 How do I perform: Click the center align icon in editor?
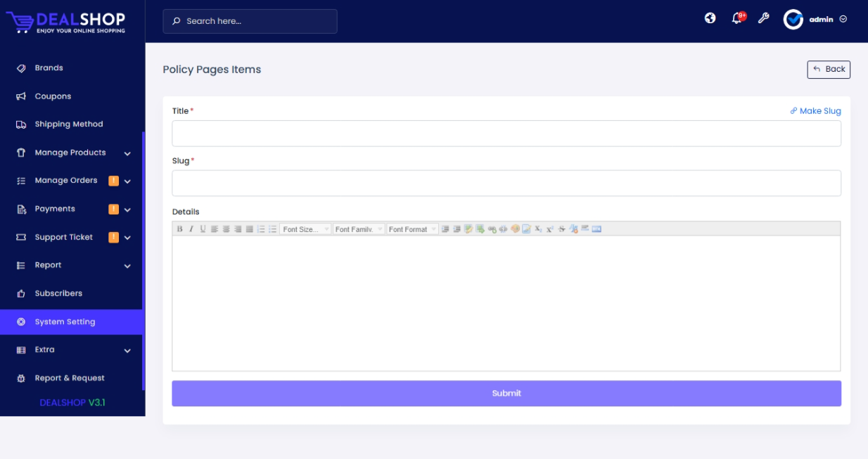tap(226, 229)
